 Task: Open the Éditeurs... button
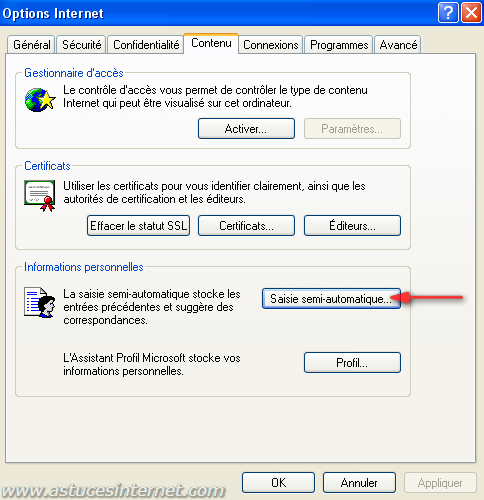coord(352,226)
